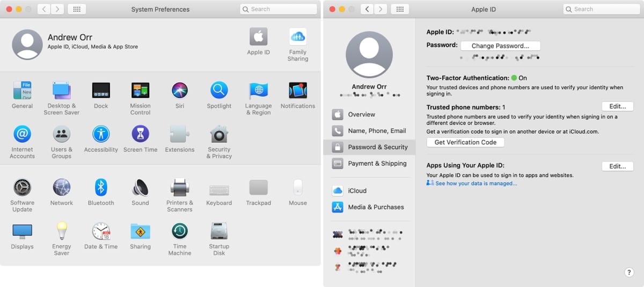The width and height of the screenshot is (644, 287).
Task: Click Get Verification Code button
Action: pos(465,142)
